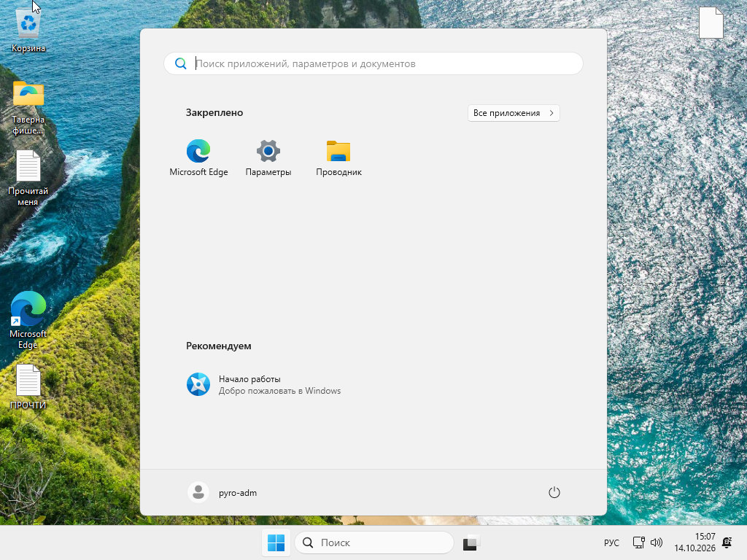Image resolution: width=747 pixels, height=560 pixels.
Task: Select the ПРОЧТИ desktop file
Action: (28, 386)
